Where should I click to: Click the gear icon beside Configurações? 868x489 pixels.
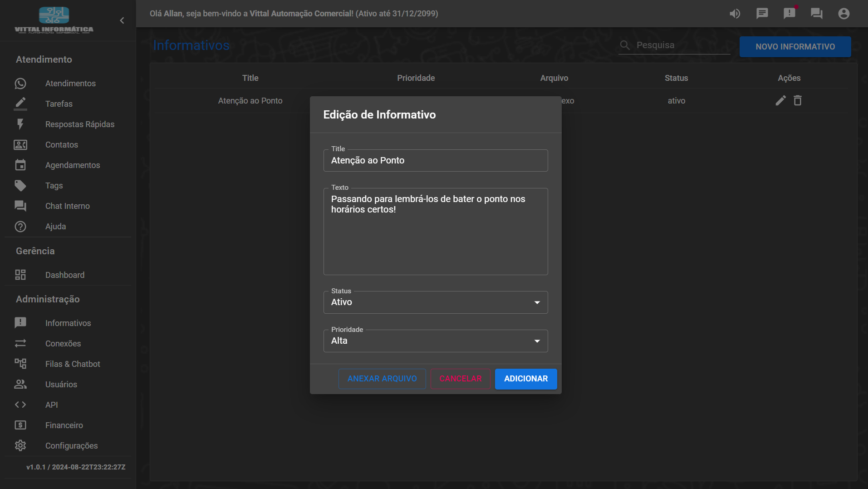[20, 446]
